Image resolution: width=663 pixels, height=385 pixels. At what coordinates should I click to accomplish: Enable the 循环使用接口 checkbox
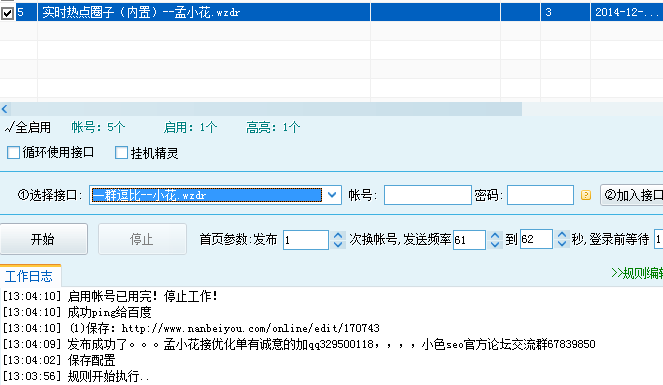tap(14, 153)
